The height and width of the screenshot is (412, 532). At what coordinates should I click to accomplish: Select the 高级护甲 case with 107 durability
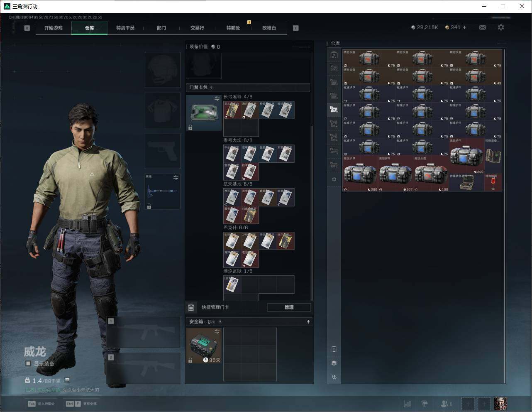[x=396, y=174]
